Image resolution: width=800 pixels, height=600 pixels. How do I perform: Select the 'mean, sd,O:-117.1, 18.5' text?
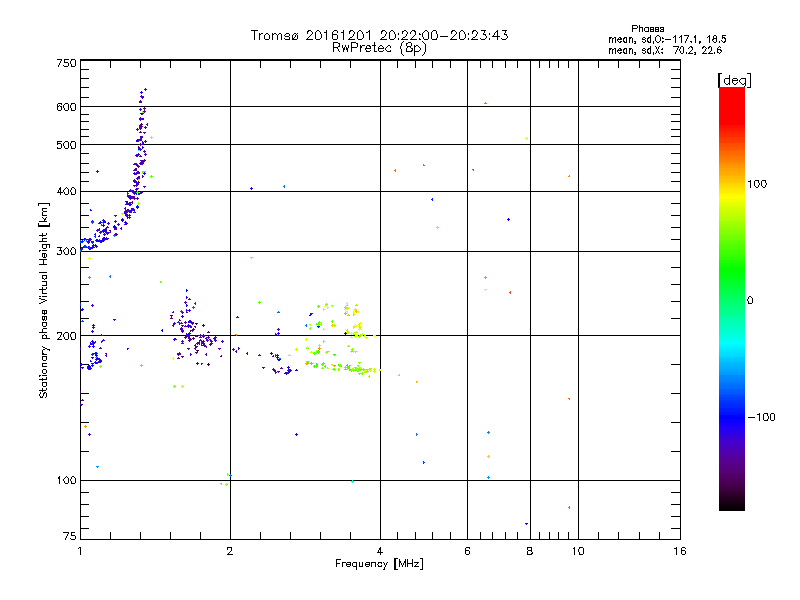coord(667,39)
